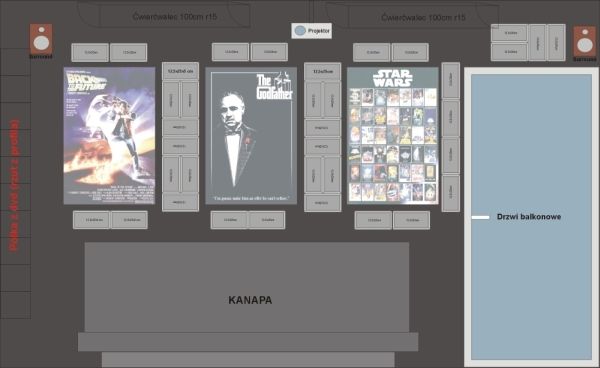Screen dimensions: 600x368
Task: Click the KANAPA sofa block
Action: pos(247,287)
